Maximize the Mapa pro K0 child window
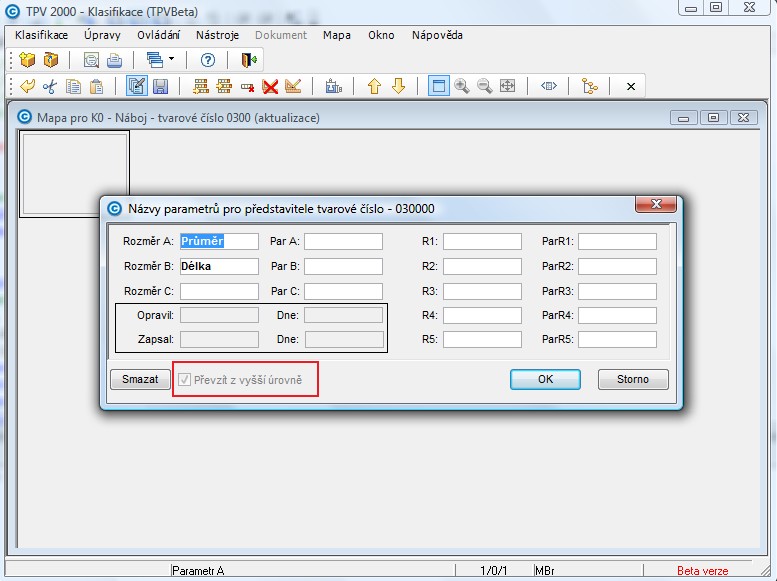Image resolution: width=777 pixels, height=581 pixels. click(713, 118)
